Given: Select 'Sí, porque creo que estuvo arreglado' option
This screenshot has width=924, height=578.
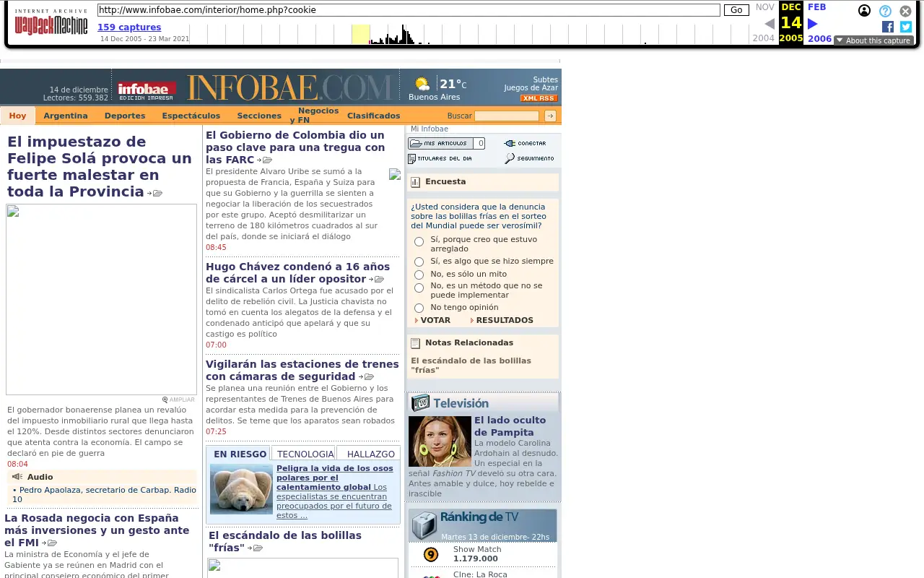Looking at the screenshot, I should click(419, 242).
